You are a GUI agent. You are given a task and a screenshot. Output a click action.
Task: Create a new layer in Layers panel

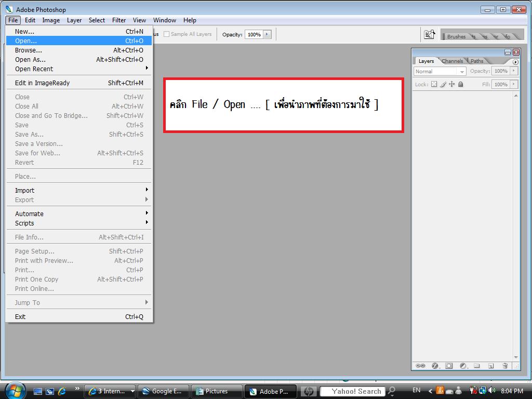pos(490,365)
